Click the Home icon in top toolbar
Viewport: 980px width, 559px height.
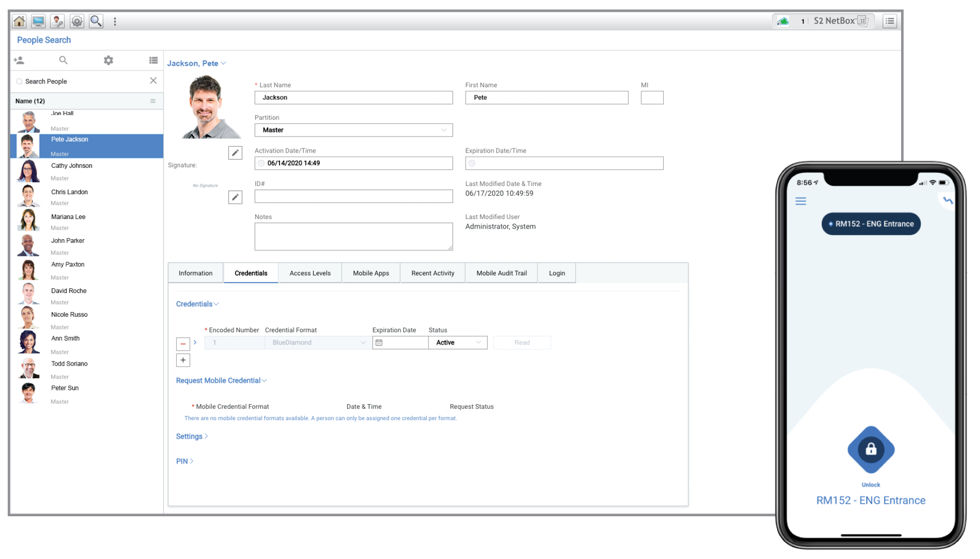pyautogui.click(x=19, y=21)
